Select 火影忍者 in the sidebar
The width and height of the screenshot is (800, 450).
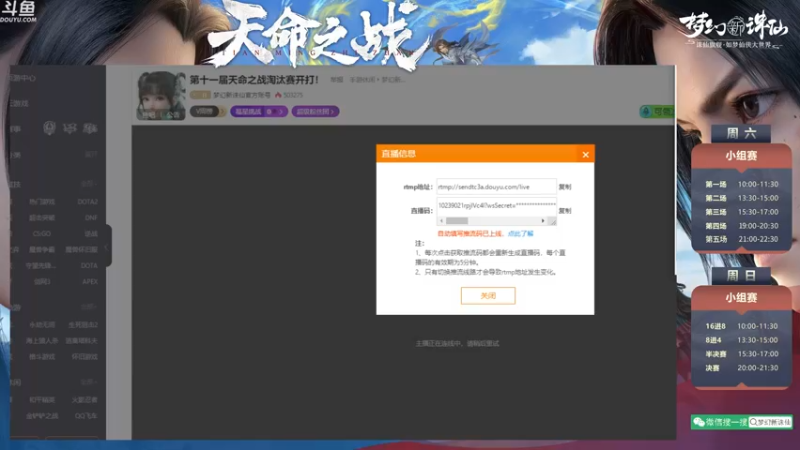pyautogui.click(x=84, y=400)
